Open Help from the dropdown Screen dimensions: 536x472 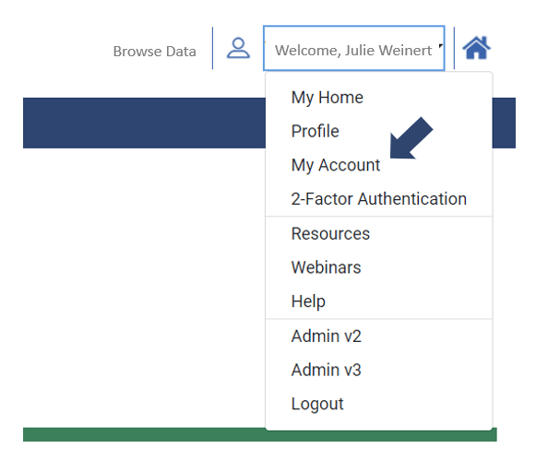pos(308,301)
